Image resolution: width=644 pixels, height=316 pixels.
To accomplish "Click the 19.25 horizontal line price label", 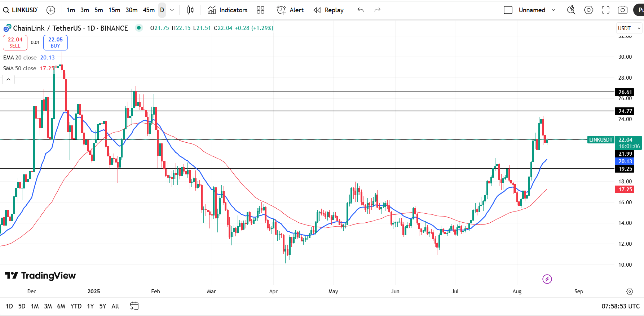I will click(x=625, y=169).
